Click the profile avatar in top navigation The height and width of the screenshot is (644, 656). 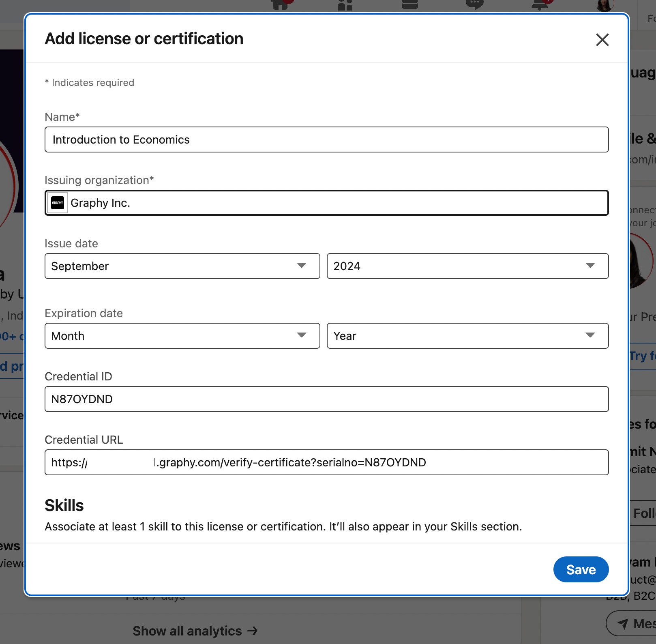[605, 5]
